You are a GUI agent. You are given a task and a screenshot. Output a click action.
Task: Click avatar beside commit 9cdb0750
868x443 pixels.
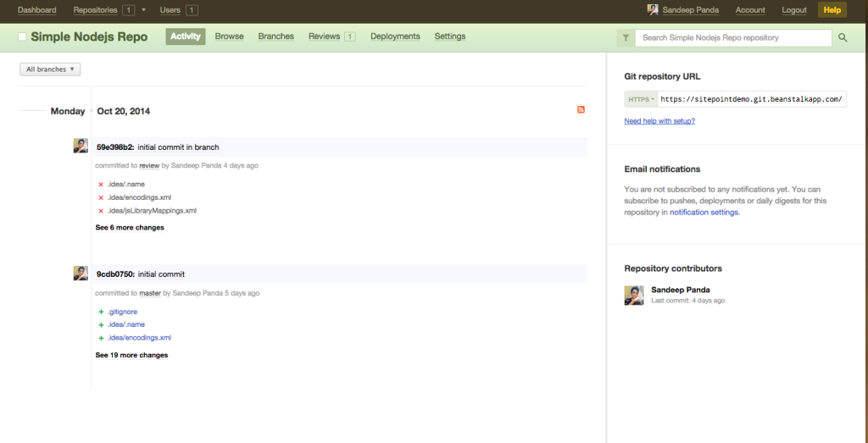[x=81, y=273]
